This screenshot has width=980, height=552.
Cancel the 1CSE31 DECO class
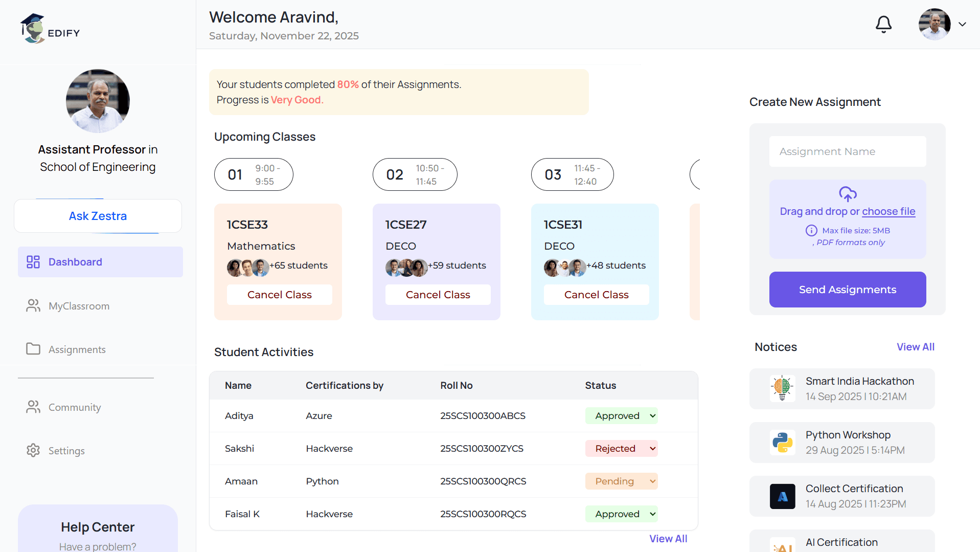point(597,295)
